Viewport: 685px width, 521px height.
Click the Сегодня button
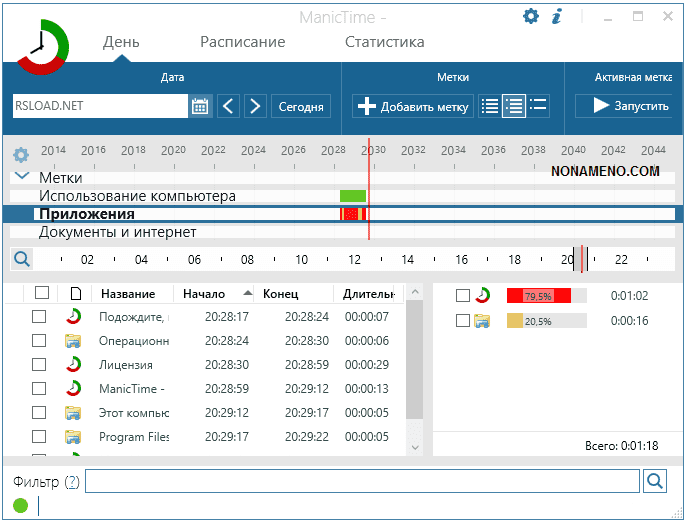[x=300, y=106]
